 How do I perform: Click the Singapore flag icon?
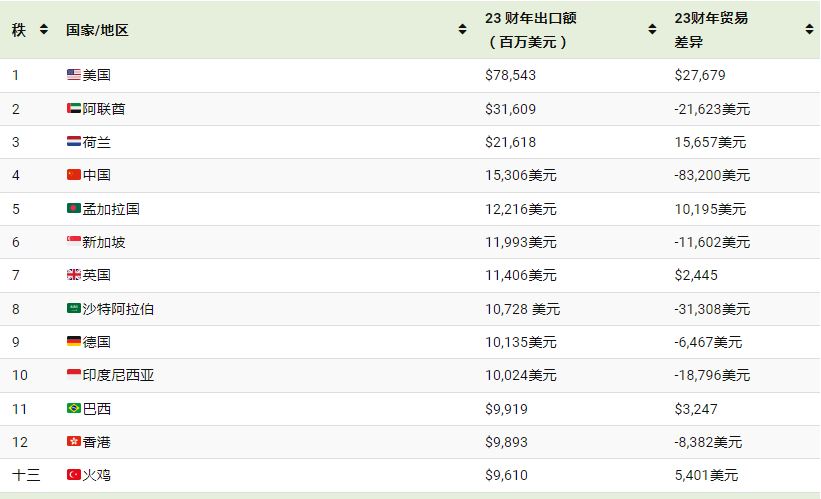click(x=73, y=242)
